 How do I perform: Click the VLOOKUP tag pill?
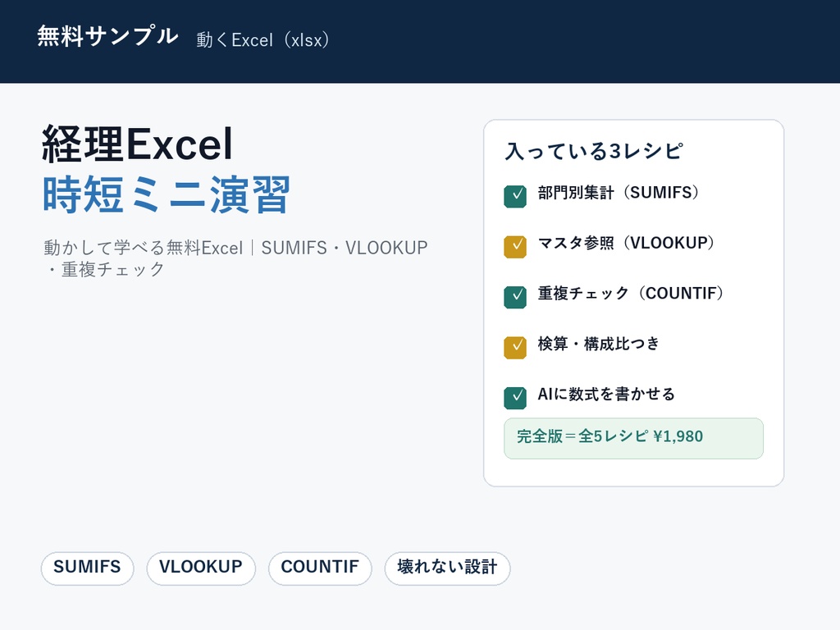(201, 568)
